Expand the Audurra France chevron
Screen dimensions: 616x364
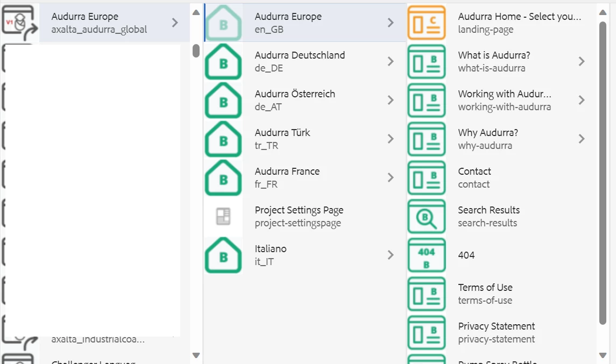(391, 177)
